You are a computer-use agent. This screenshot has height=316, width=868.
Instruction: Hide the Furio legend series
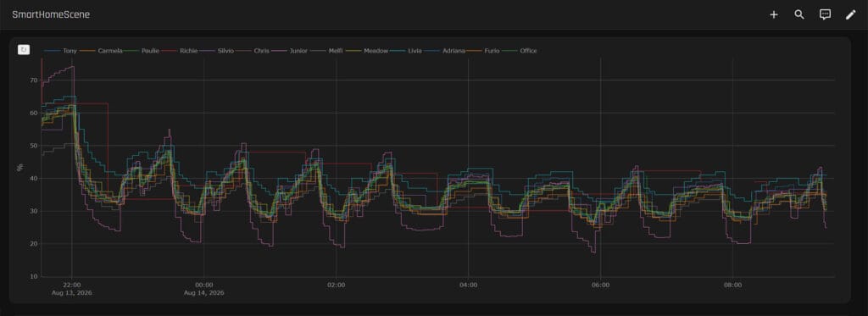click(x=492, y=51)
